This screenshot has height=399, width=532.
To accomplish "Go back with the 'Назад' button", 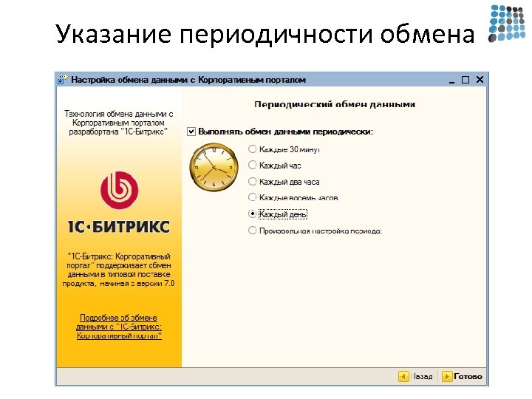I will pyautogui.click(x=416, y=376).
